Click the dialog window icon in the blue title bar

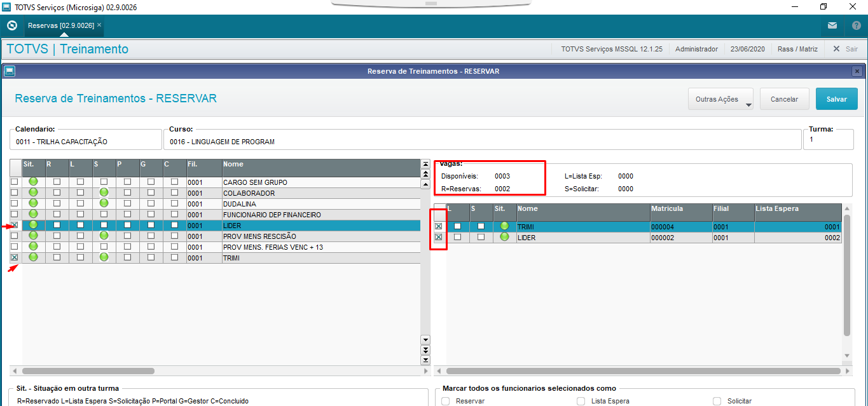[9, 71]
